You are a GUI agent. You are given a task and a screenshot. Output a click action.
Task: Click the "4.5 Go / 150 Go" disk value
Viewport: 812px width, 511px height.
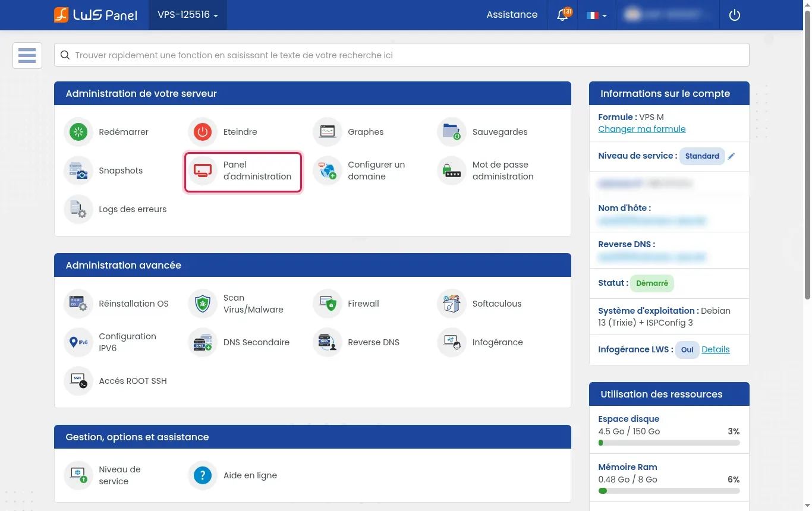tap(629, 431)
